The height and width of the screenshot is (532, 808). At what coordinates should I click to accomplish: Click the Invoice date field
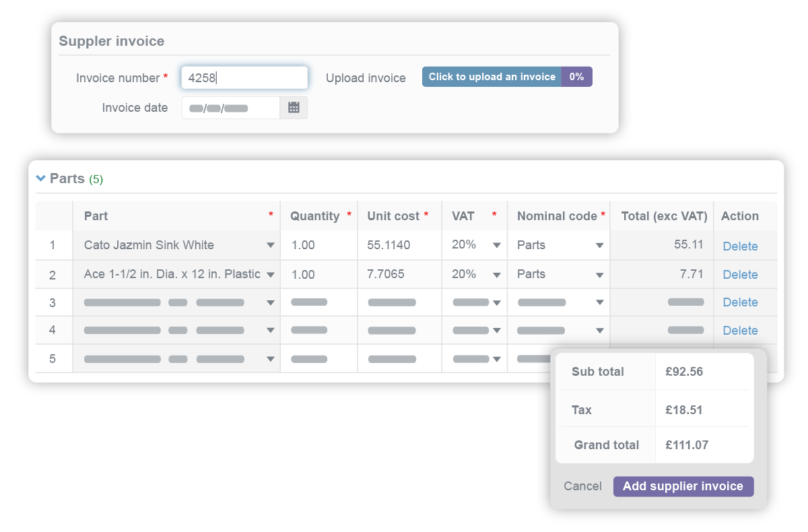229,107
